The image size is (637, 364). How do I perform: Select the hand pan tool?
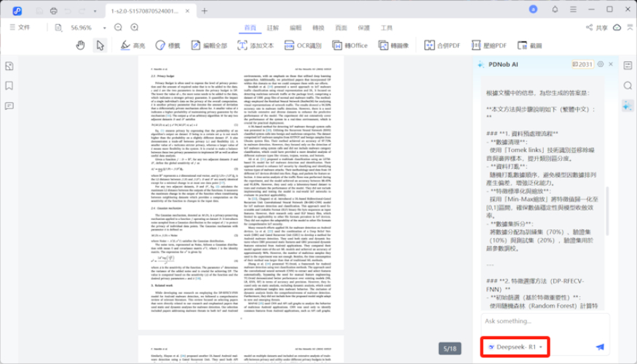click(x=81, y=45)
